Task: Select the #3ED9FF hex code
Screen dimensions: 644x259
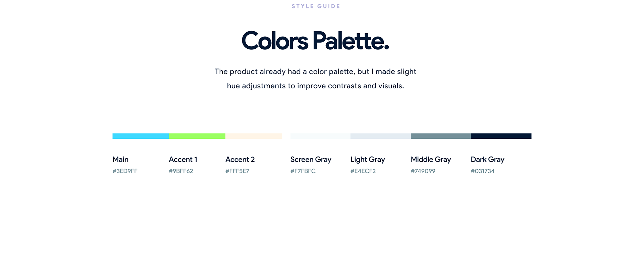Action: coord(125,171)
